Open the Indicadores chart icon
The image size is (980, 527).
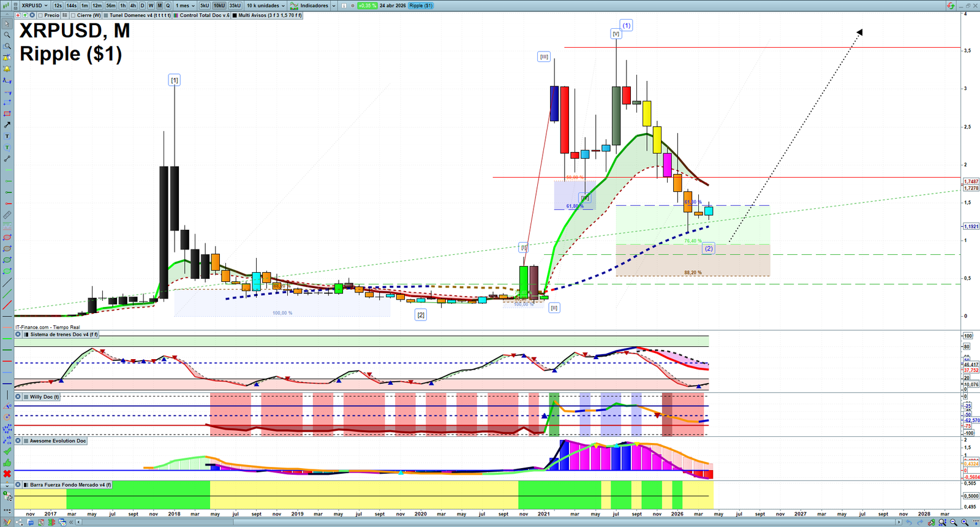click(294, 6)
